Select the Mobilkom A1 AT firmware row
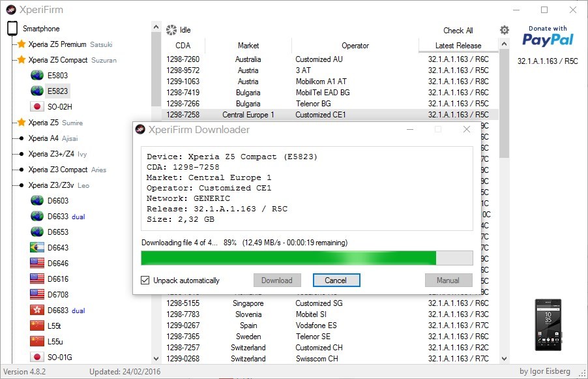The width and height of the screenshot is (588, 379). [330, 82]
